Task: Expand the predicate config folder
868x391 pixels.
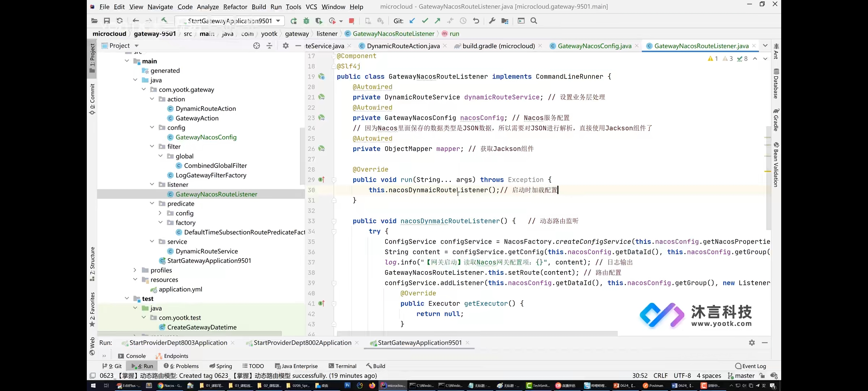Action: click(161, 213)
